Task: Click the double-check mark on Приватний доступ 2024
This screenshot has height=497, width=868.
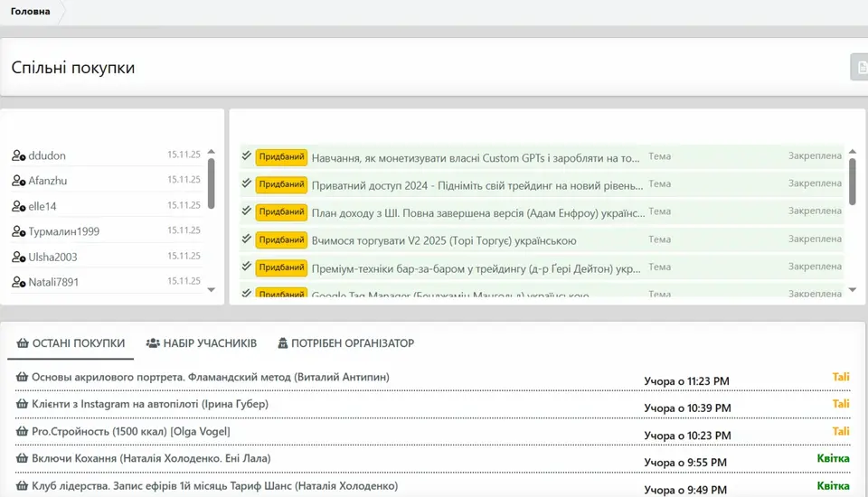Action: [x=246, y=183]
